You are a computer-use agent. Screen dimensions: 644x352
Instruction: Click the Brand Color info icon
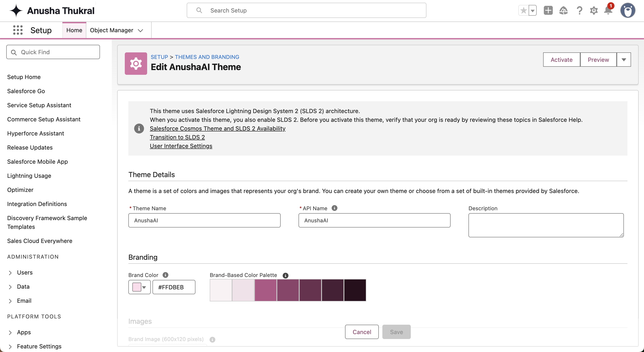165,275
